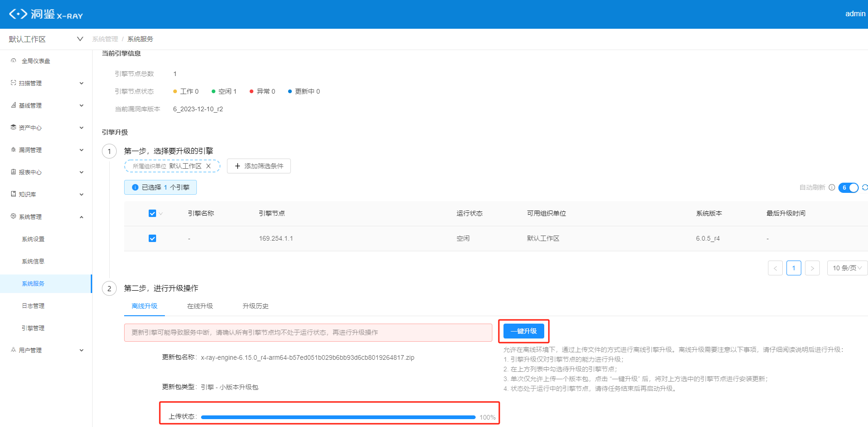868x427 pixels.
Task: Open the 全局仪表盘 dashboard icon
Action: coord(13,60)
